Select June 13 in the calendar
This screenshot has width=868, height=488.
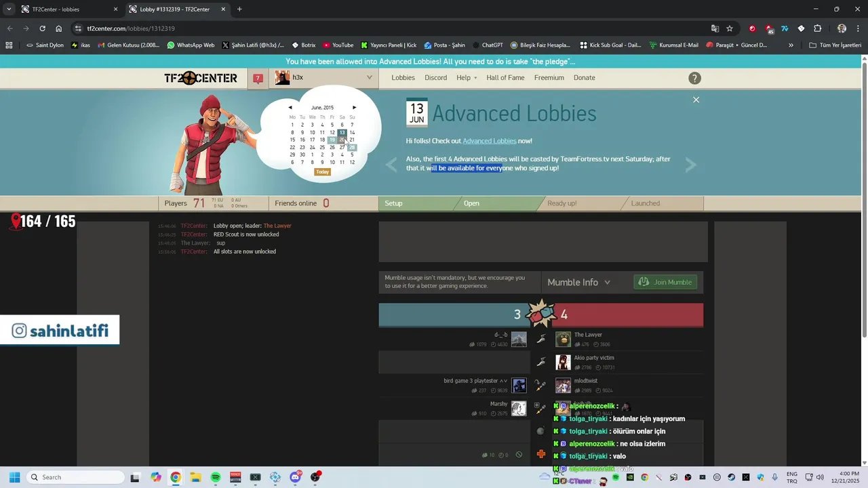click(x=342, y=132)
